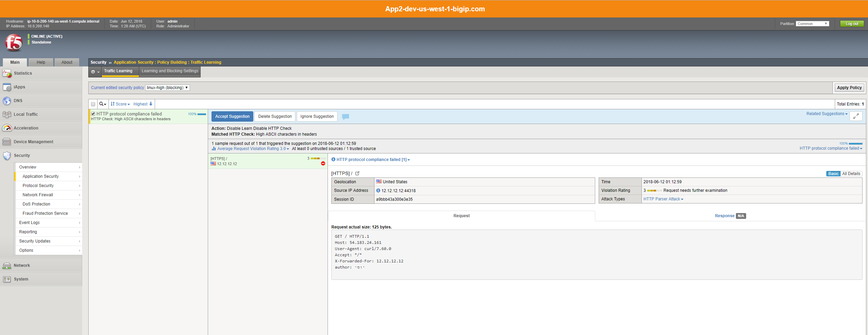Switch to the About tab
The width and height of the screenshot is (868, 335).
pyautogui.click(x=67, y=62)
